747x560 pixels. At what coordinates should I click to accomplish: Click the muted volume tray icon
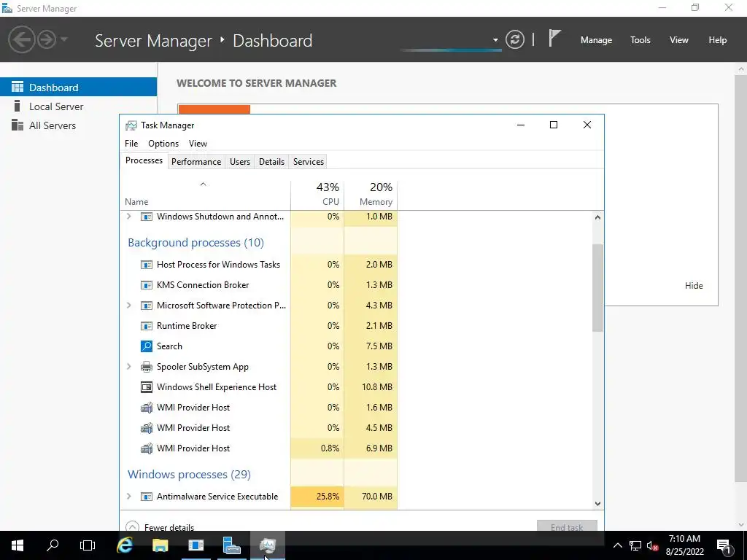[x=652, y=545]
